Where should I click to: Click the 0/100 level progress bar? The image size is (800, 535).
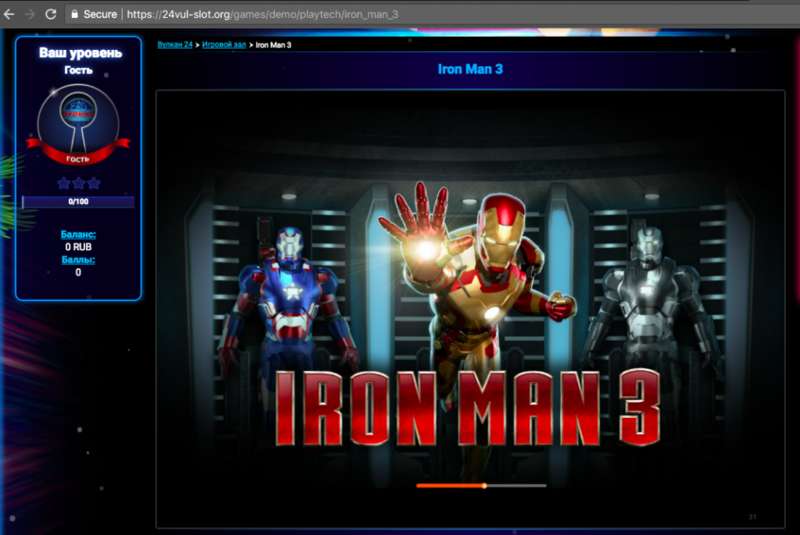pyautogui.click(x=78, y=201)
